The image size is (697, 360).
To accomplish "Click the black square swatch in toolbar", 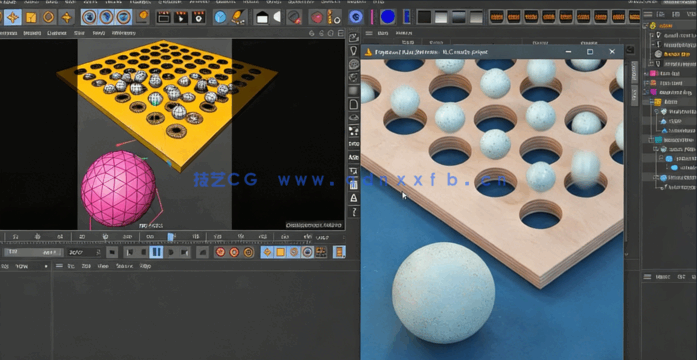I will [424, 17].
